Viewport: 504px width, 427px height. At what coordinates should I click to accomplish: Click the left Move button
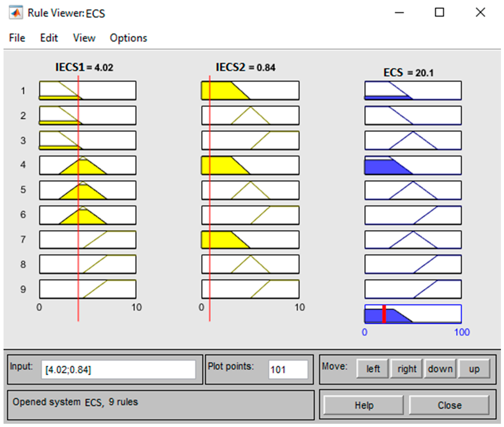[373, 369]
